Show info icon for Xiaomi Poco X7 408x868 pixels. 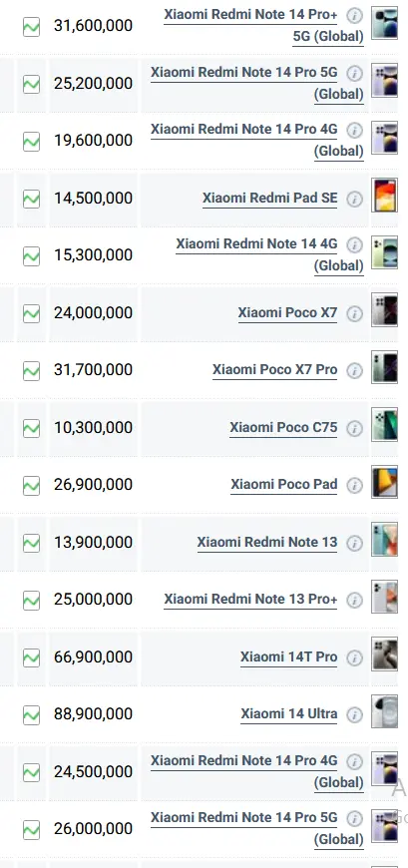(x=355, y=314)
